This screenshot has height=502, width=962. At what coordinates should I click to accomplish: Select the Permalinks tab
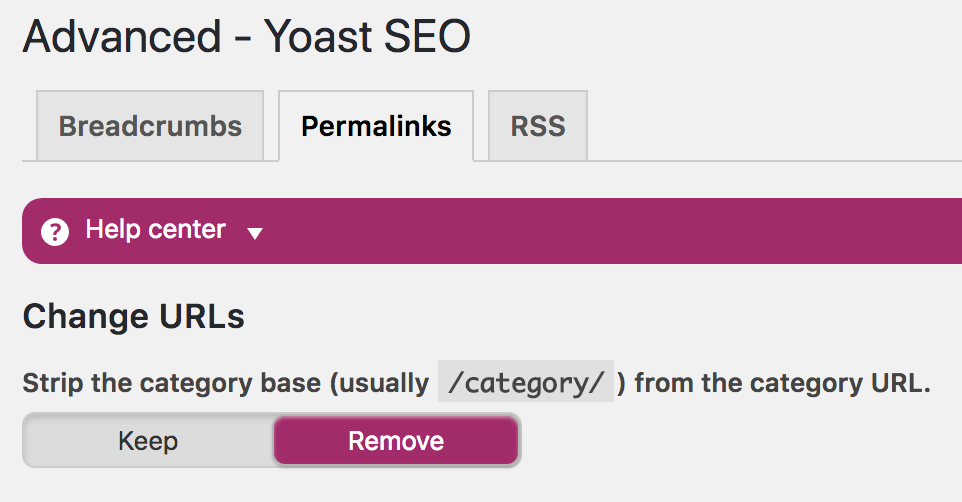click(376, 126)
